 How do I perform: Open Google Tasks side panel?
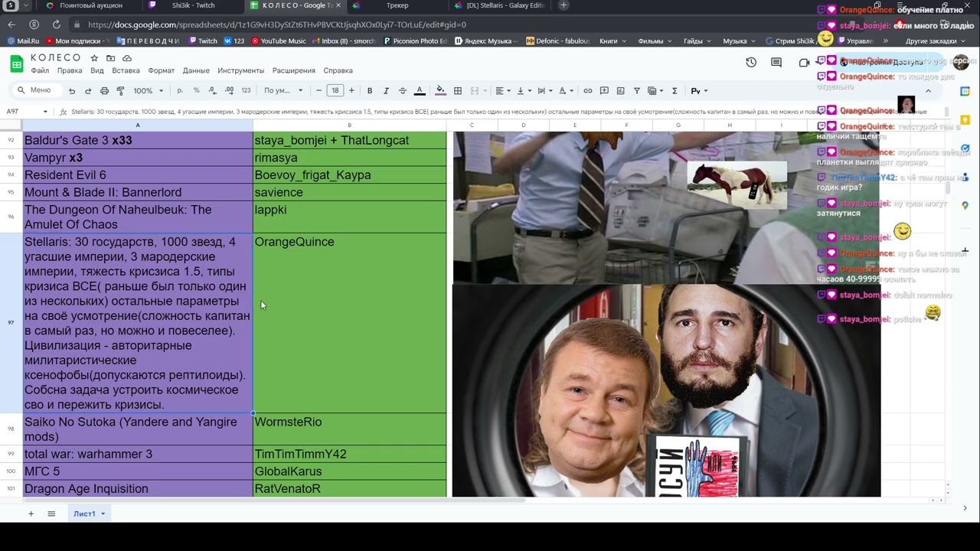pyautogui.click(x=965, y=148)
